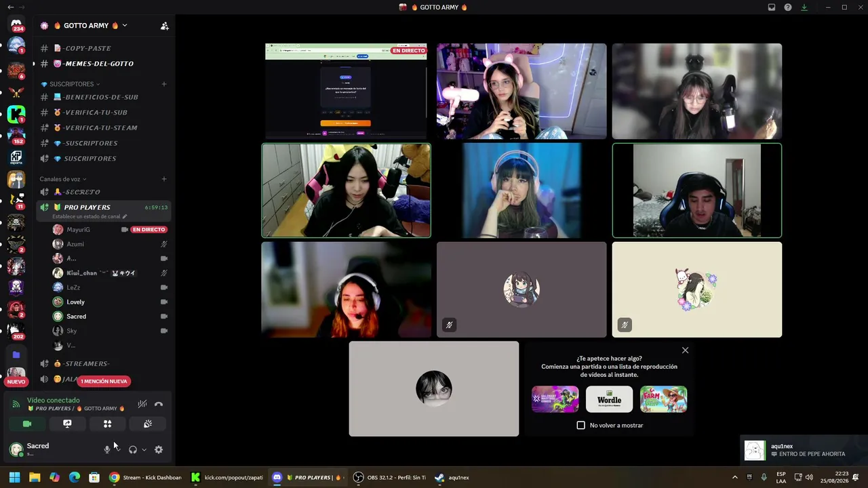This screenshot has height=488, width=868.
Task: Go back with the title bar arrow
Action: (10, 7)
